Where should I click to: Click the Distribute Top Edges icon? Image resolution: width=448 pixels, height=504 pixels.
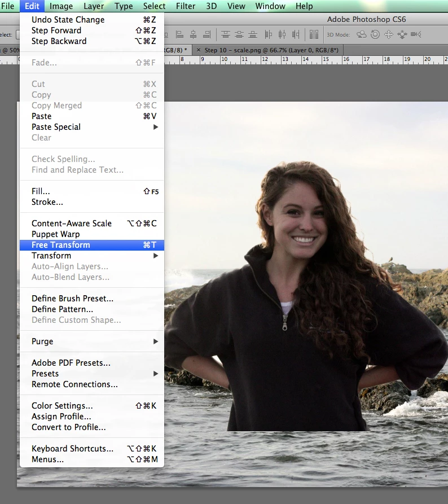coord(226,34)
